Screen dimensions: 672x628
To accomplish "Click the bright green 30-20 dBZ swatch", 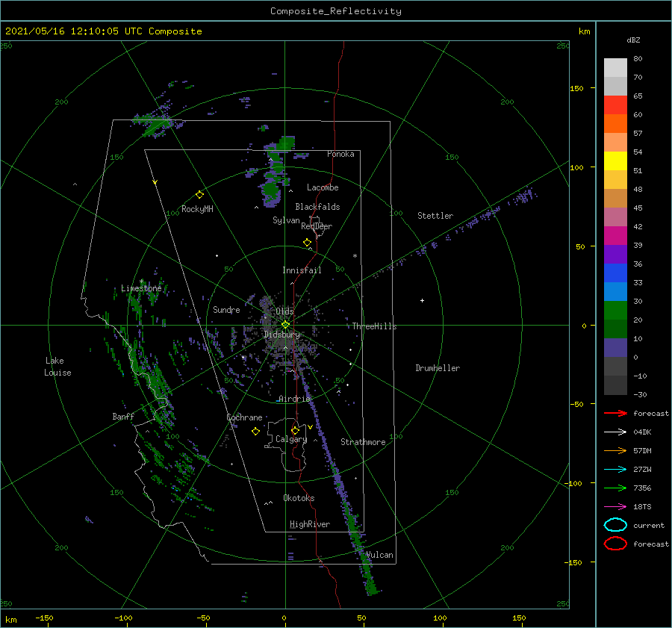I will (615, 311).
